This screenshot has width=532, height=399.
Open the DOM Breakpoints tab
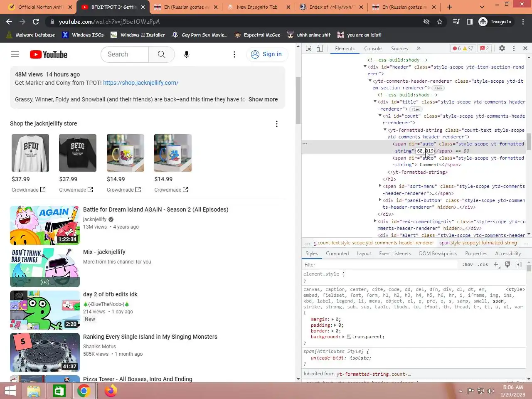click(x=438, y=254)
